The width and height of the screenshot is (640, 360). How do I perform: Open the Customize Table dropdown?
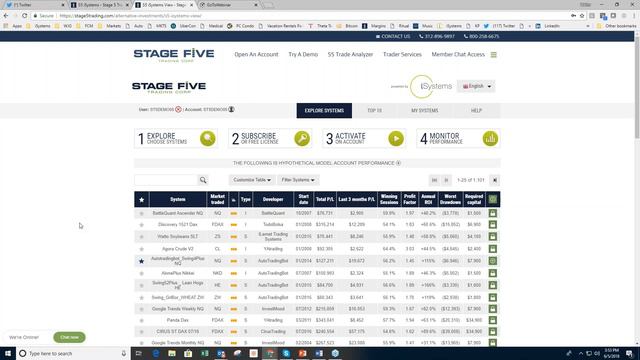pos(252,180)
